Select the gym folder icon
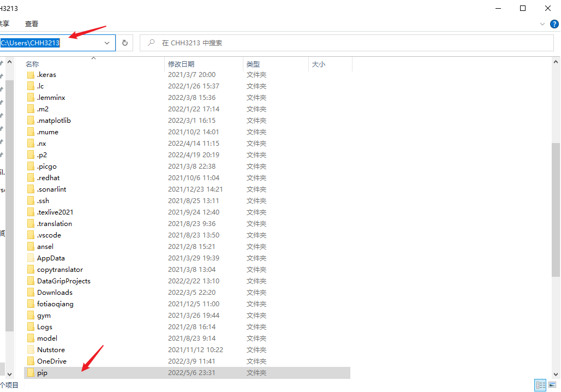 31,316
